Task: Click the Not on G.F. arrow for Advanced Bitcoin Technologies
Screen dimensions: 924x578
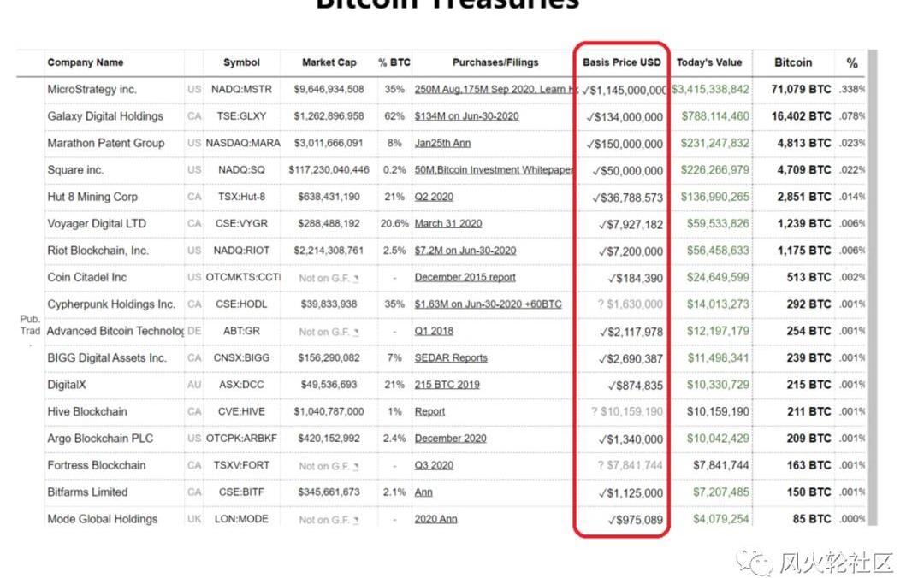Action: [x=356, y=332]
